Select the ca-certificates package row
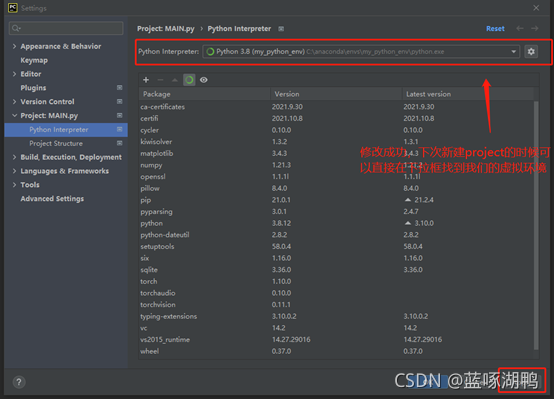 tap(336, 107)
